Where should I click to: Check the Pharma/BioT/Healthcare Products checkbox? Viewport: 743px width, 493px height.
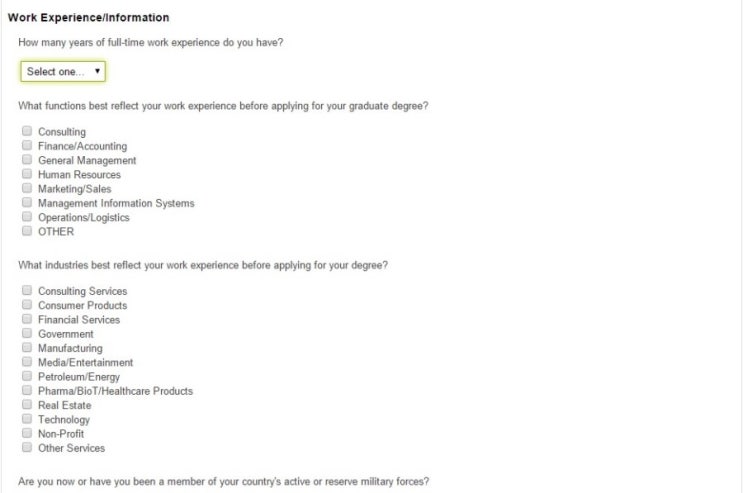point(27,391)
